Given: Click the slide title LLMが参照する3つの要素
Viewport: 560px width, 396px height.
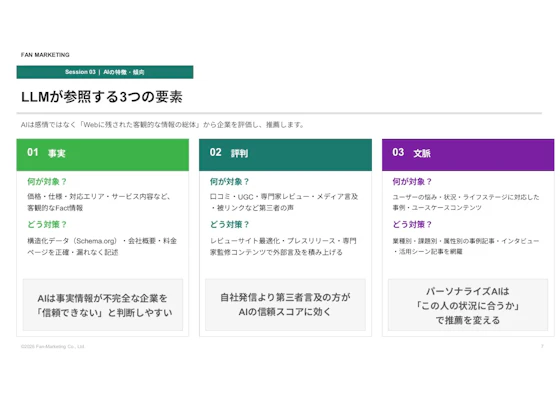Looking at the screenshot, I should (102, 97).
